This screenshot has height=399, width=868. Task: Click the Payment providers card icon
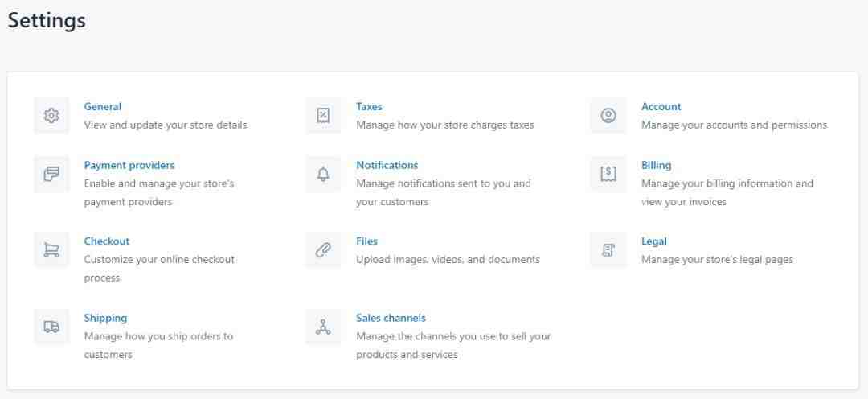(x=51, y=174)
